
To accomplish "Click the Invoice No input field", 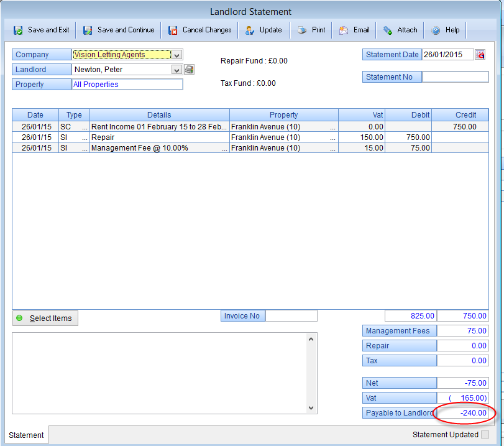I will (x=291, y=316).
